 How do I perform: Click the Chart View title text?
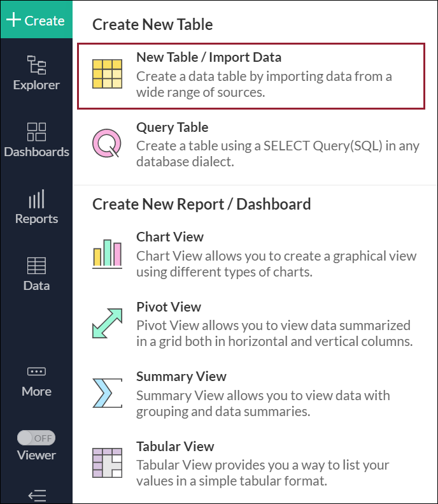(x=170, y=237)
